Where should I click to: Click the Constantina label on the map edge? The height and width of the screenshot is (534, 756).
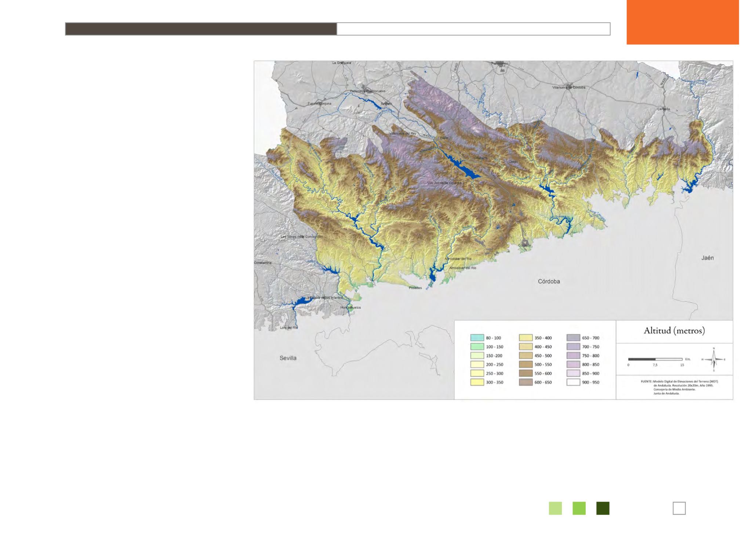point(263,263)
